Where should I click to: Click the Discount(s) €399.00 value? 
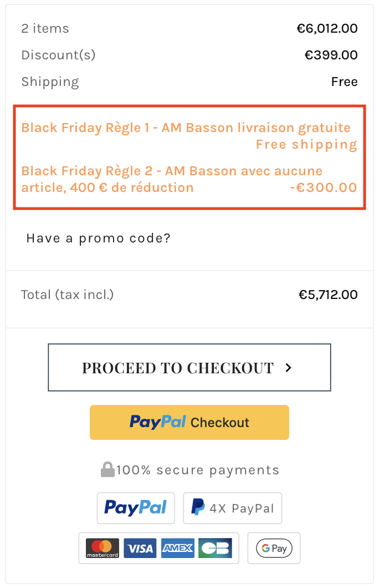331,55
